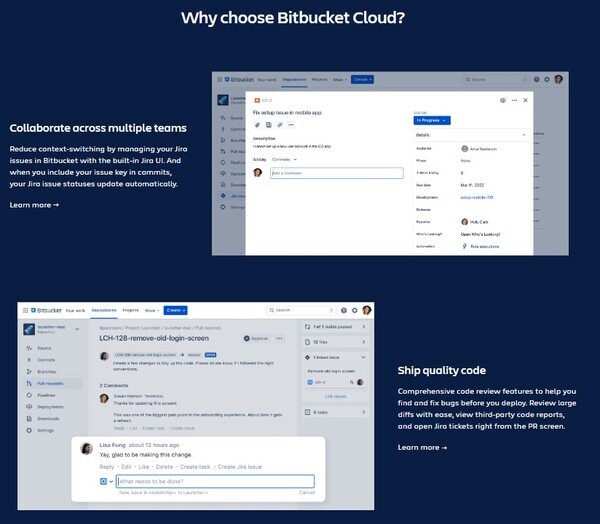Toggle watch eye icon in Jira issue dialog
This screenshot has height=524, width=600.
point(503,100)
